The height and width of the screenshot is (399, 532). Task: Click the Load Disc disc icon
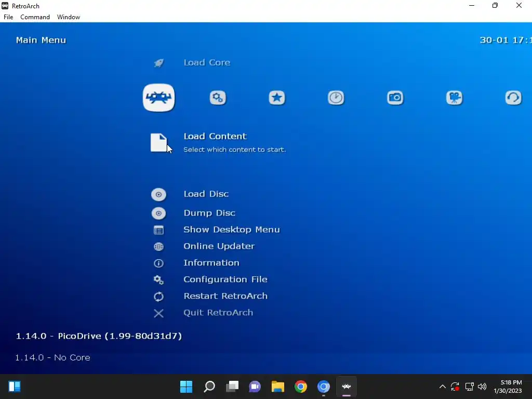tap(158, 194)
